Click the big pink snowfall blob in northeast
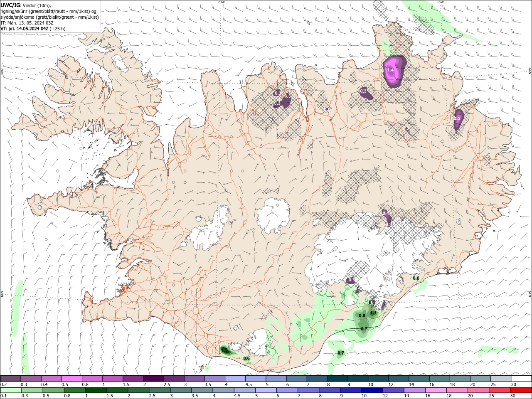 click(394, 71)
